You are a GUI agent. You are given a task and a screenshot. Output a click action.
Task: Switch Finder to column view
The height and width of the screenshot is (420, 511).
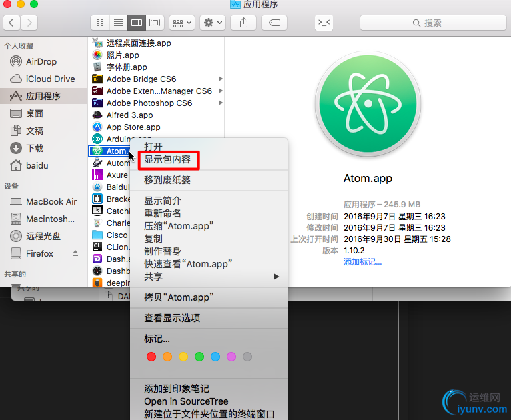[137, 23]
